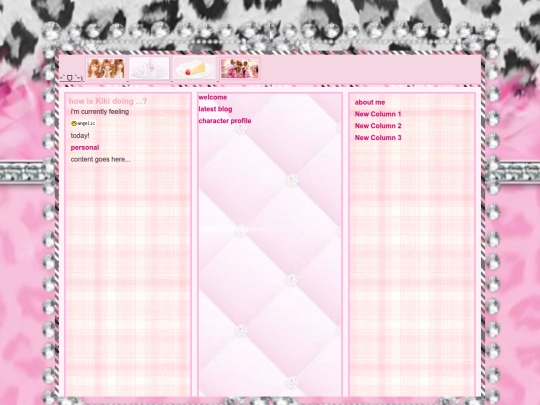Screen dimensions: 540x405
Task: Click the 'content goes here...' text
Action: click(x=101, y=159)
